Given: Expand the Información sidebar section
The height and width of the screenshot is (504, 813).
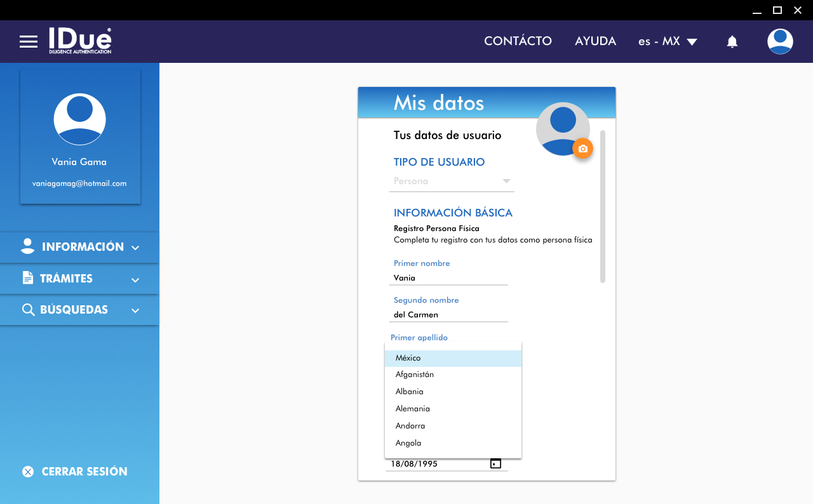Looking at the screenshot, I should [x=79, y=247].
